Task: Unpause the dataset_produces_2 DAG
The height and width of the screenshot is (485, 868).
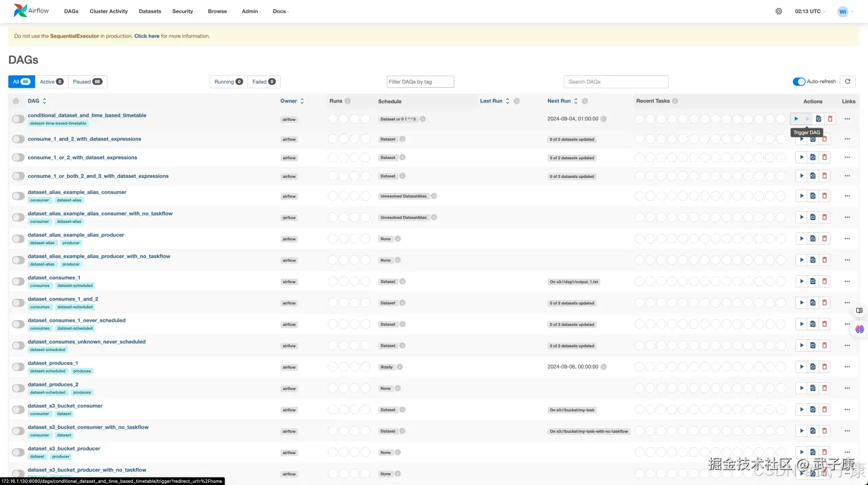Action: point(17,388)
